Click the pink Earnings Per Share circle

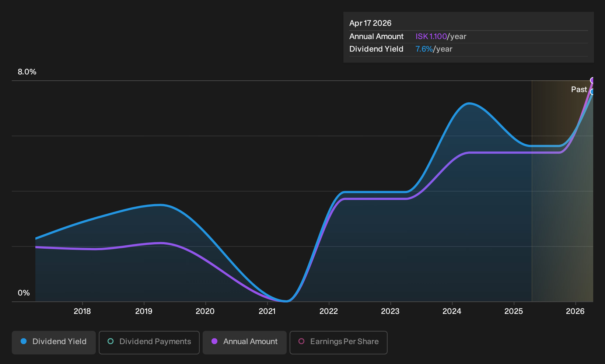301,342
